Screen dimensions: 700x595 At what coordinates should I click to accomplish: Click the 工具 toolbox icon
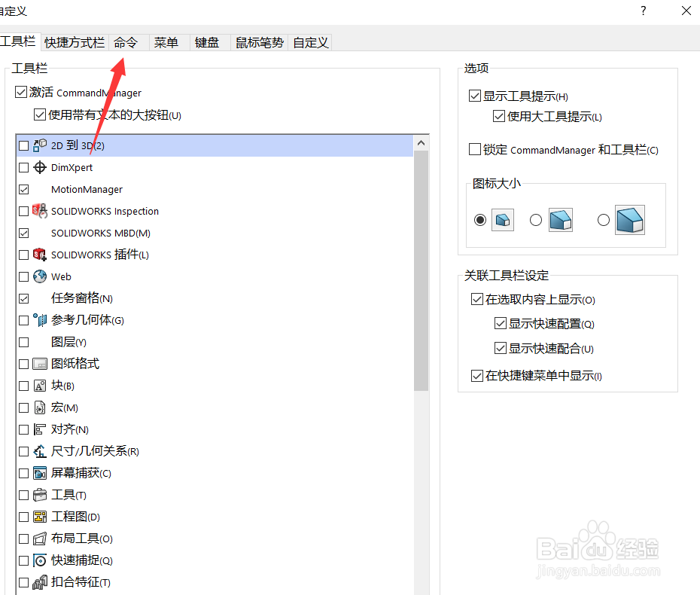coord(40,495)
